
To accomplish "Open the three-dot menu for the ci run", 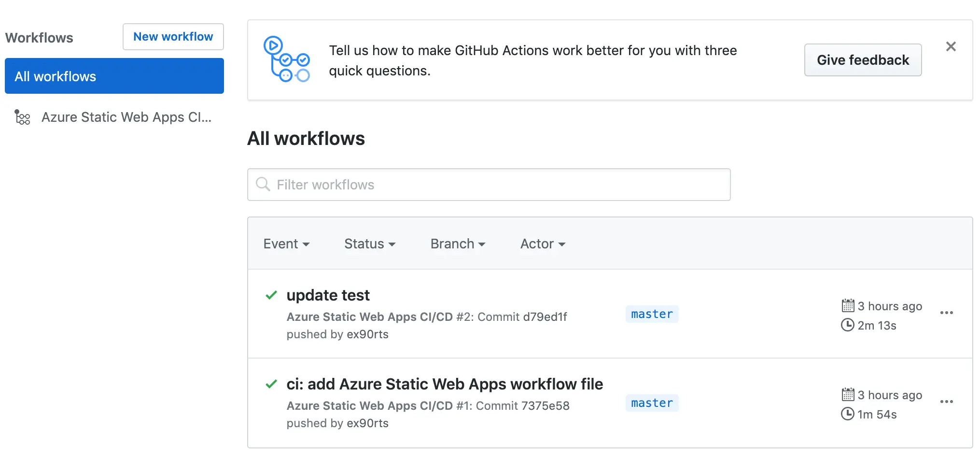I will coord(946,402).
